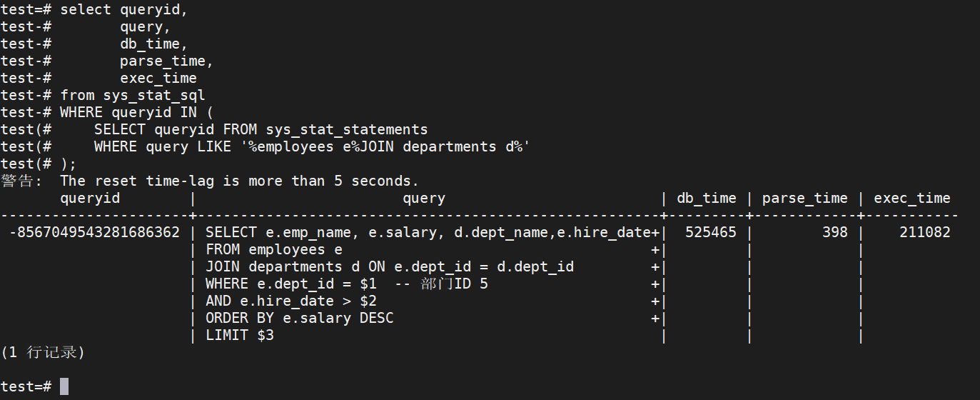Click the db_time column header
This screenshot has height=400, width=980.
coord(706,199)
